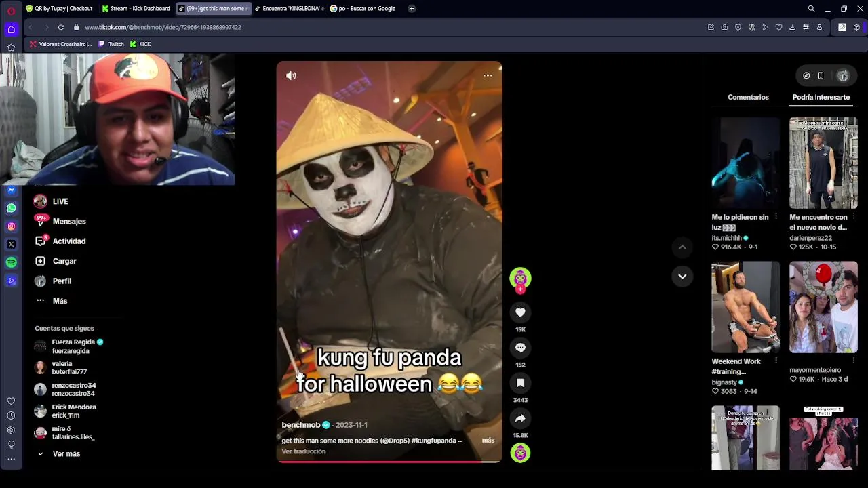868x488 pixels.
Task: Open downloads icon in browser toolbar
Action: point(792,27)
